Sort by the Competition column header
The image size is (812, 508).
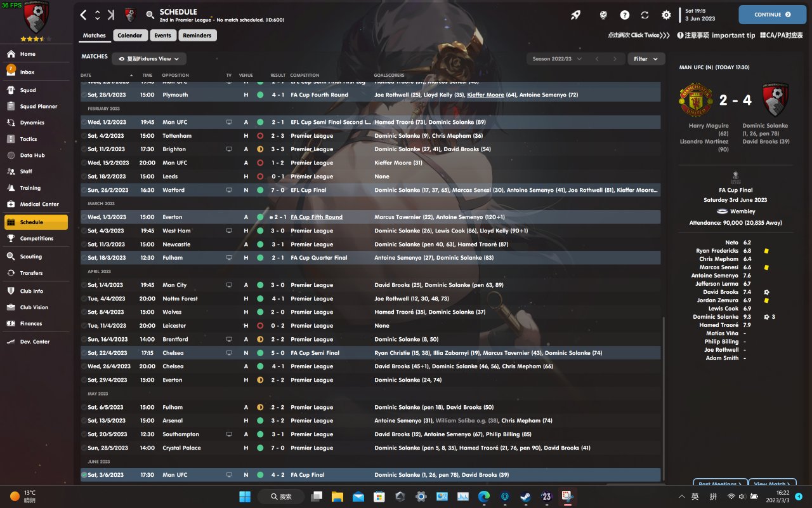305,76
